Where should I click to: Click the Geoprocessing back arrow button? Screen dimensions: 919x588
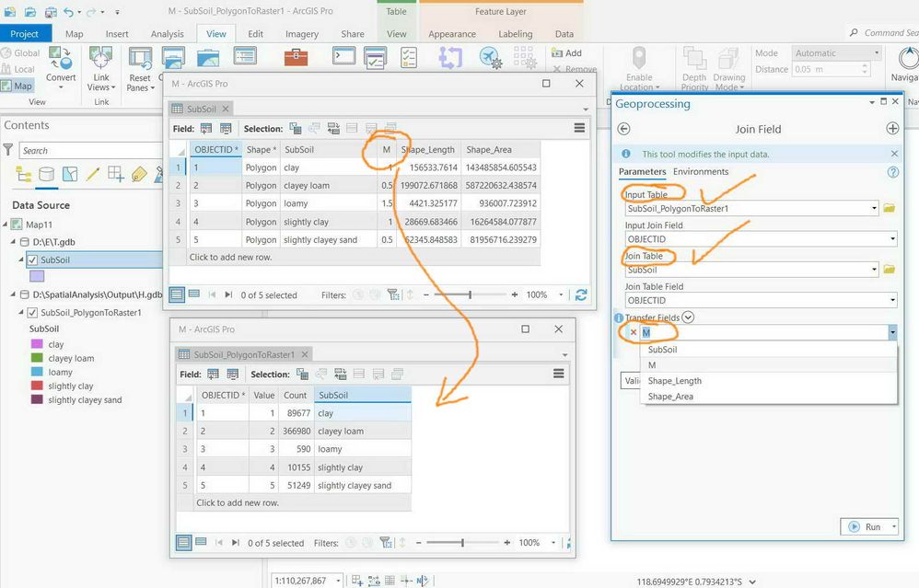(x=624, y=129)
